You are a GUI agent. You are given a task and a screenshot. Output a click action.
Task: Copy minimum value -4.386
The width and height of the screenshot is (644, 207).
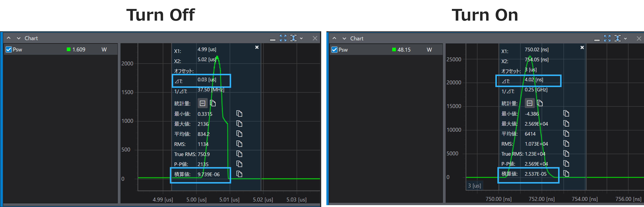tap(566, 113)
